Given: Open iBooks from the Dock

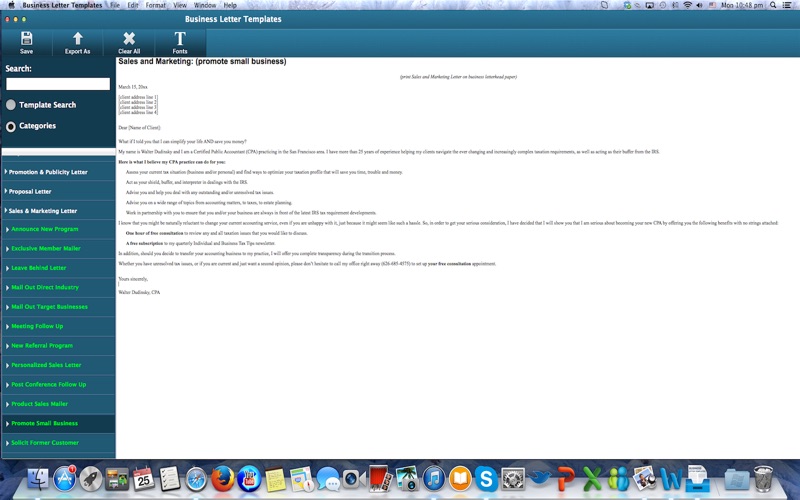Looking at the screenshot, I should [x=460, y=479].
